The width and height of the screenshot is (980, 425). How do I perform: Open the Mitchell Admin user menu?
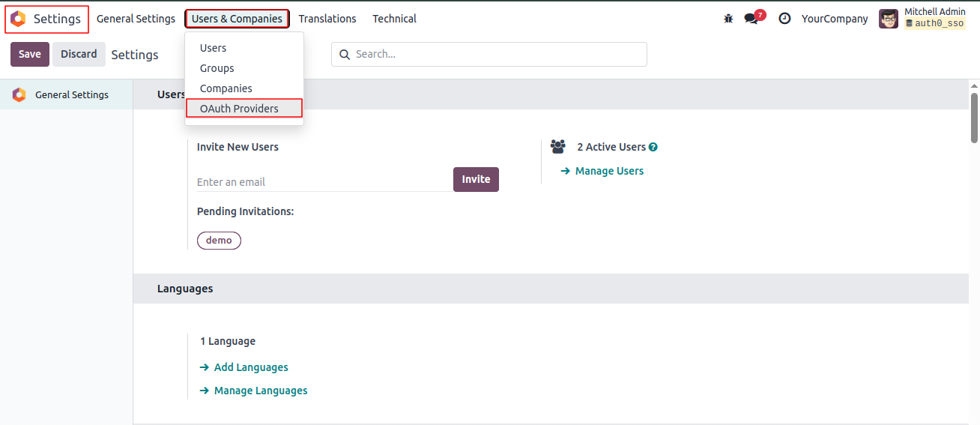923,19
